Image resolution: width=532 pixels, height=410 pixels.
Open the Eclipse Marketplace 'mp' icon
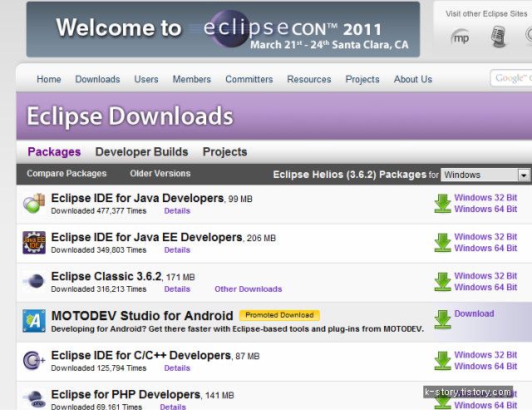(461, 37)
